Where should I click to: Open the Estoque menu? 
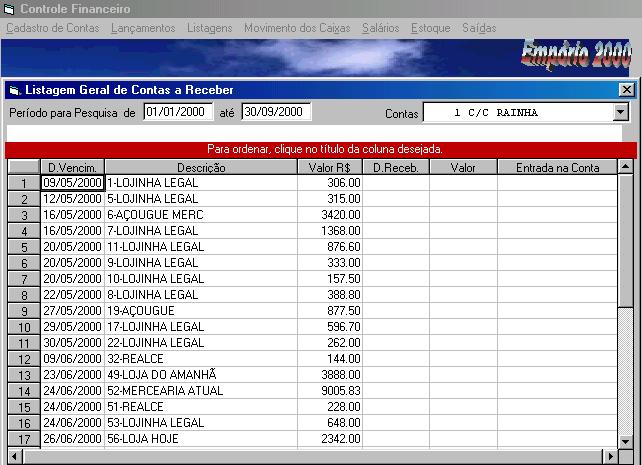pos(430,28)
